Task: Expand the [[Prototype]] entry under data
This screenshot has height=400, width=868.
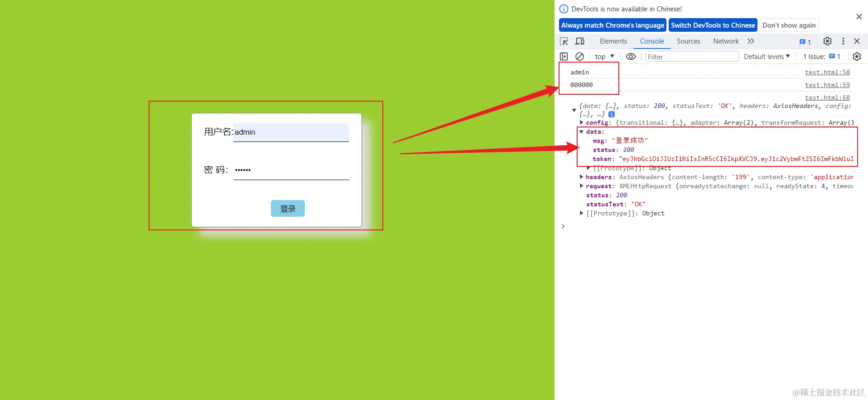Action: click(588, 168)
